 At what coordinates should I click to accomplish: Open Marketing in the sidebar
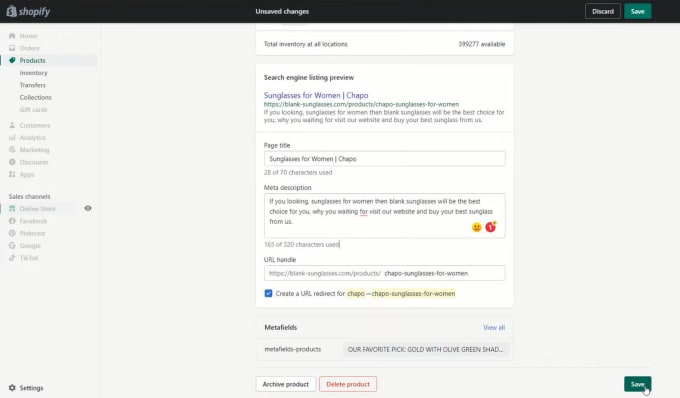tap(34, 150)
